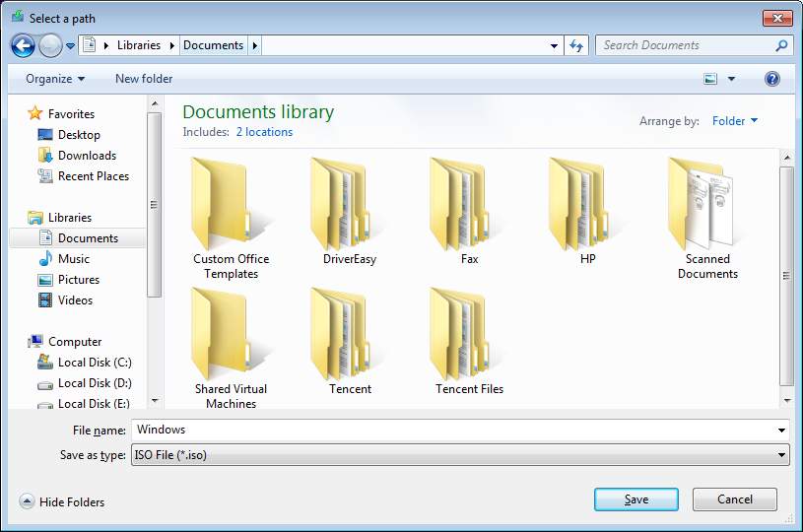Click the help question mark icon
The image size is (803, 532).
772,79
